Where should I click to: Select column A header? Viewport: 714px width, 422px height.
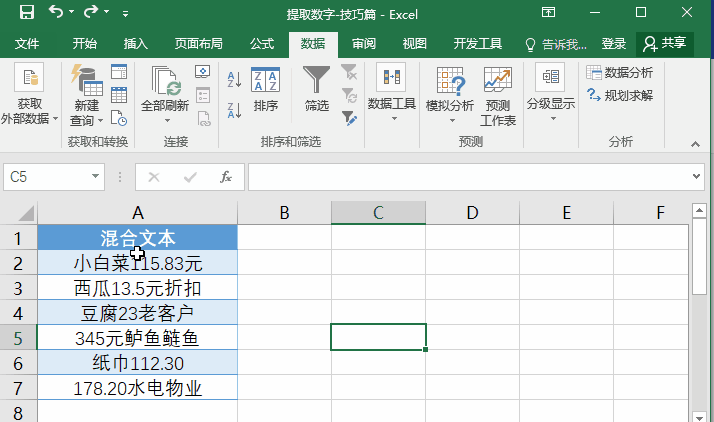click(138, 213)
